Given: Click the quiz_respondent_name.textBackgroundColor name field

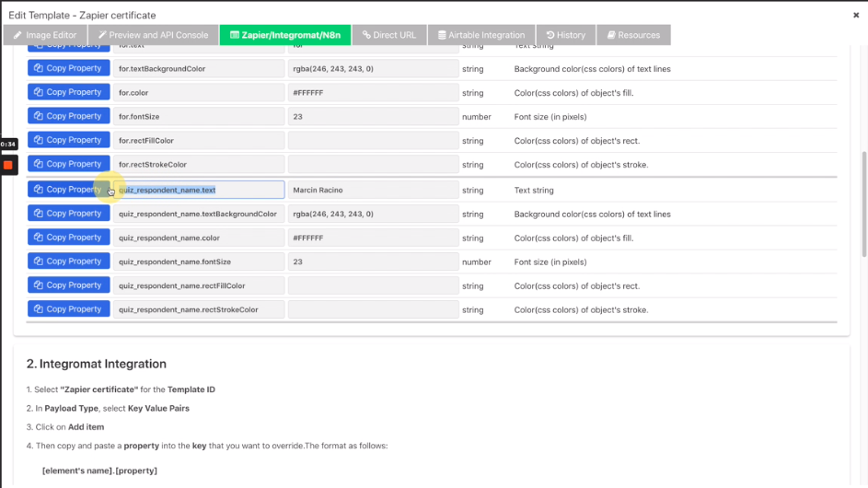Looking at the screenshot, I should click(199, 214).
